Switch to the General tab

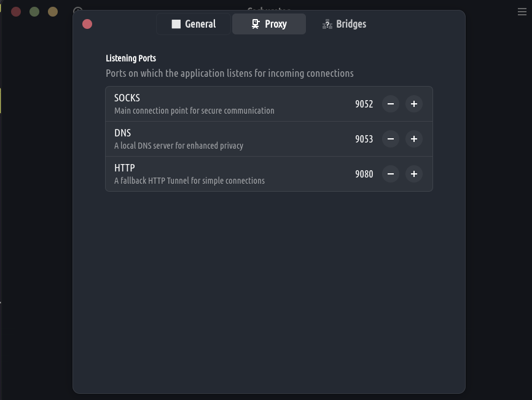click(194, 24)
